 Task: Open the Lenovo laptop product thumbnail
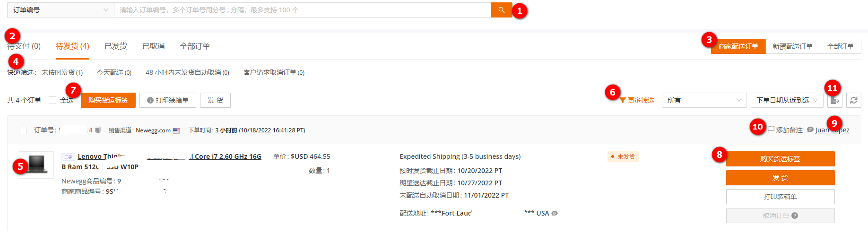(36, 165)
